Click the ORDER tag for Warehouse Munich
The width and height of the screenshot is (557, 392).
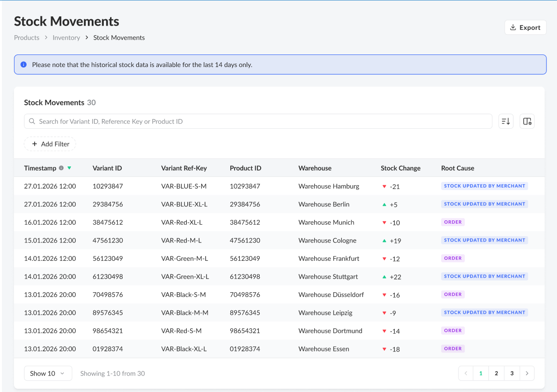coord(453,222)
